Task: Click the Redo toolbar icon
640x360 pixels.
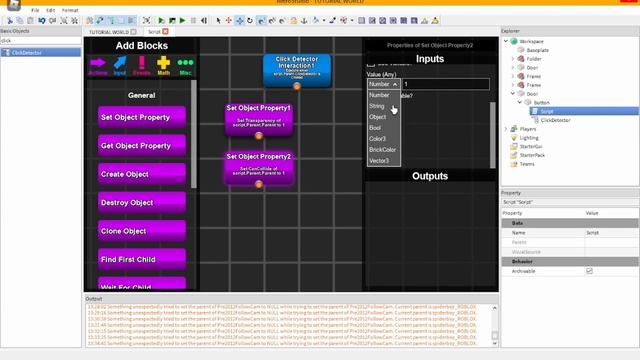Action: click(x=52, y=20)
